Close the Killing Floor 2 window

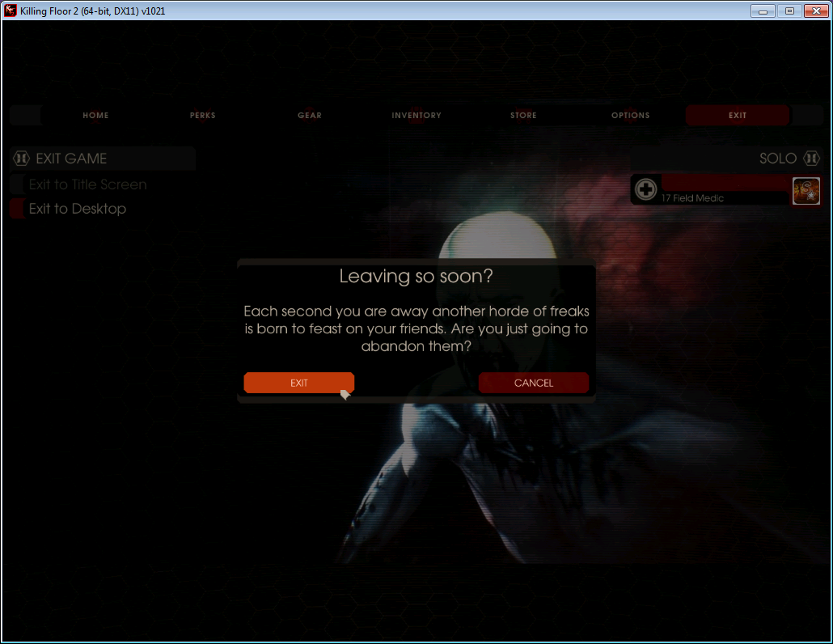tap(816, 11)
